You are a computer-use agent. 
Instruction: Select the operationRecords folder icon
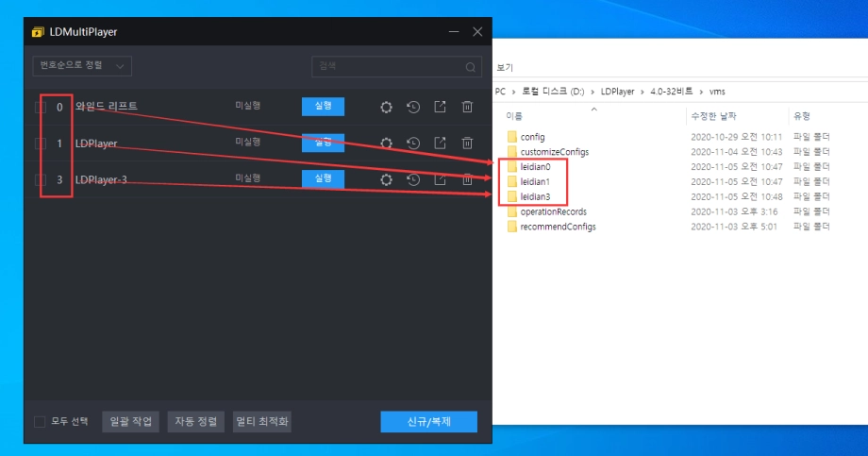tap(512, 211)
